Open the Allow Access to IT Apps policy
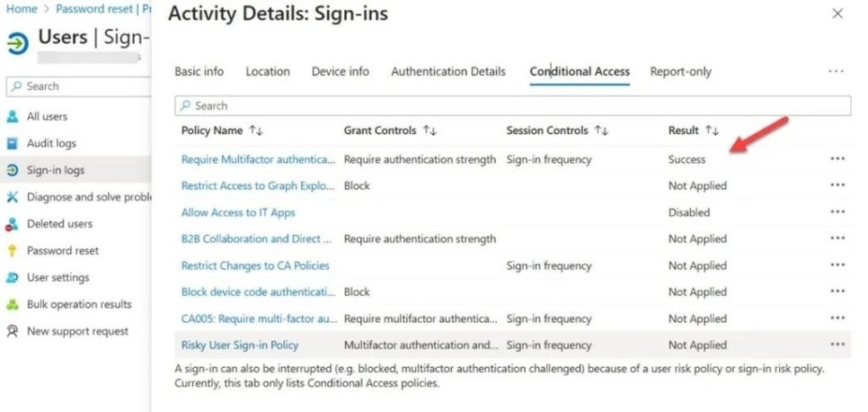868x412 pixels. coord(238,212)
